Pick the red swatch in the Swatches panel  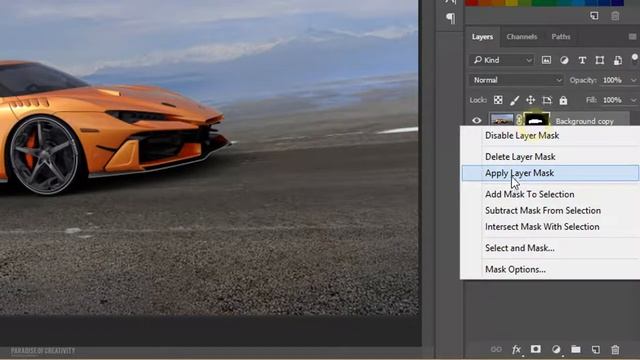pyautogui.click(x=472, y=3)
